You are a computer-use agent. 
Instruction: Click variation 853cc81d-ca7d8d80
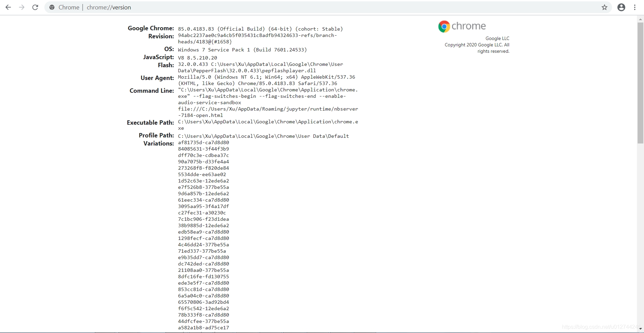coord(204,289)
